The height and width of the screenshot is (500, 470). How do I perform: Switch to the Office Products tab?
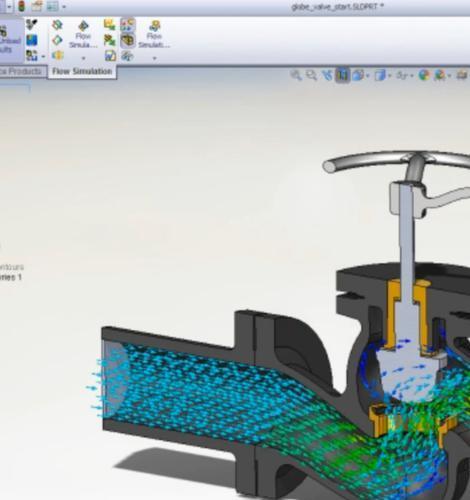click(x=22, y=71)
